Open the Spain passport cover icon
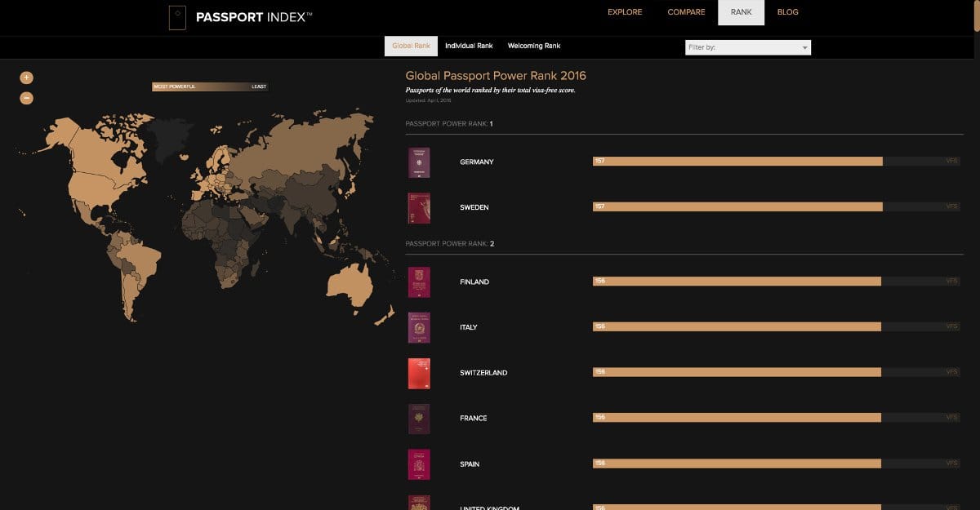The height and width of the screenshot is (510, 980). 418,464
